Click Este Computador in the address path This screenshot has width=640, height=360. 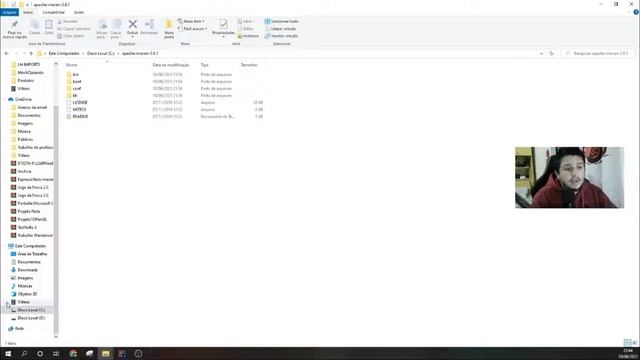click(64, 53)
